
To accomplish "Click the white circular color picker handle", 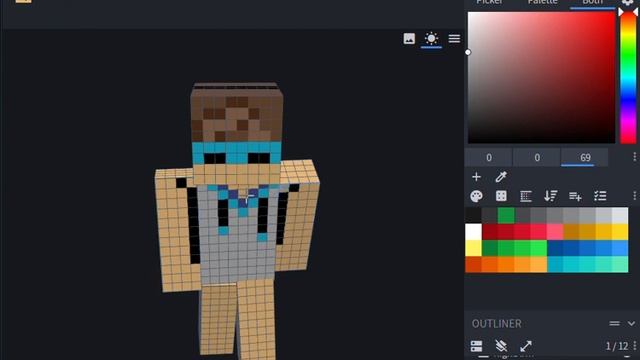I will click(x=468, y=52).
